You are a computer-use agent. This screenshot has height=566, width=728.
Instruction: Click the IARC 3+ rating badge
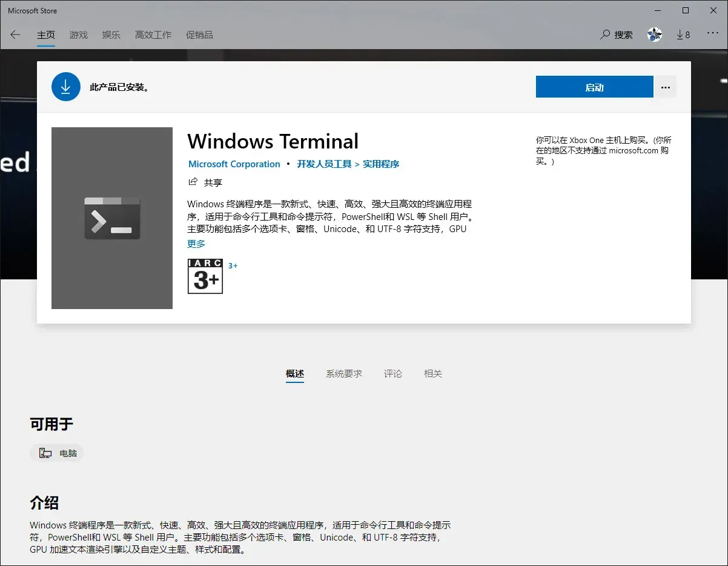205,276
